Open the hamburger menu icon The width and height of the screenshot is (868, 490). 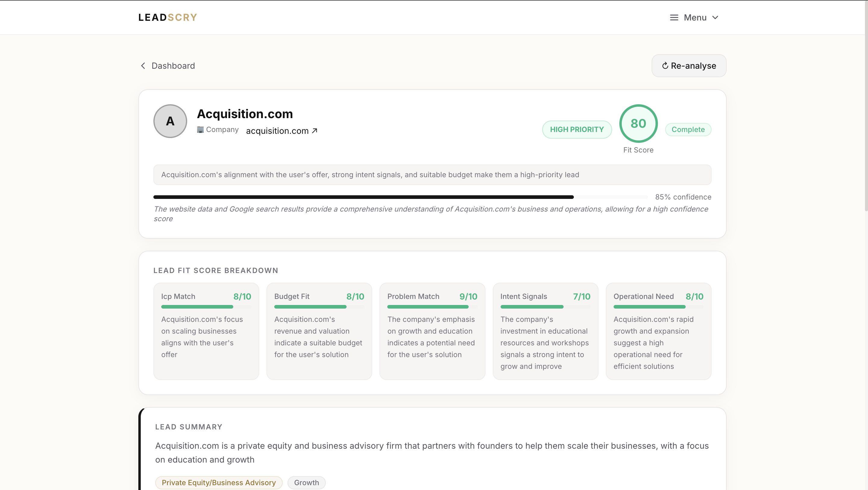pyautogui.click(x=674, y=17)
